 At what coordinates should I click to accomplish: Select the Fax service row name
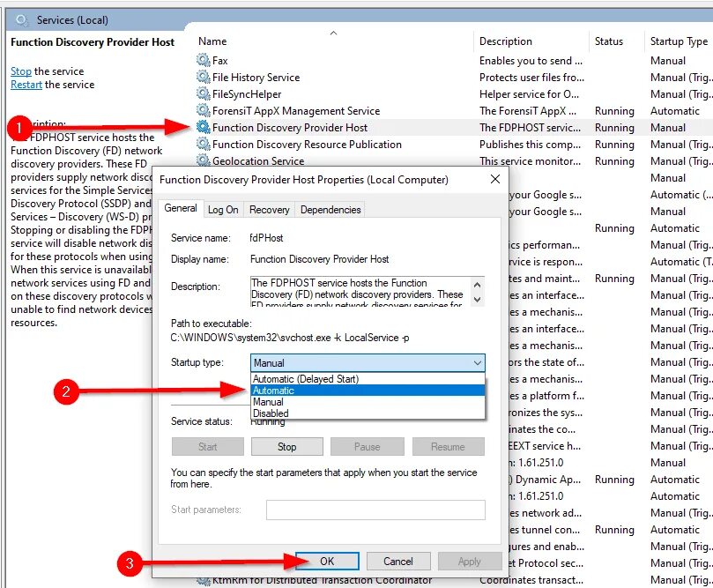[220, 61]
